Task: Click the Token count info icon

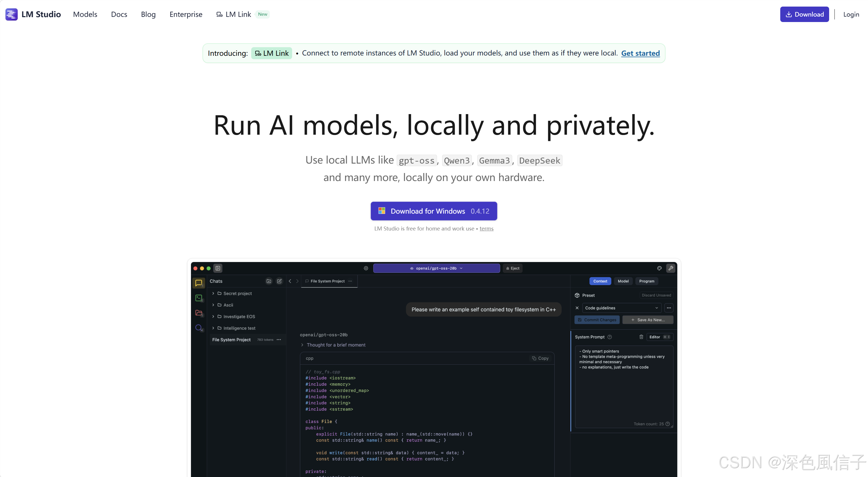Action: (x=668, y=424)
